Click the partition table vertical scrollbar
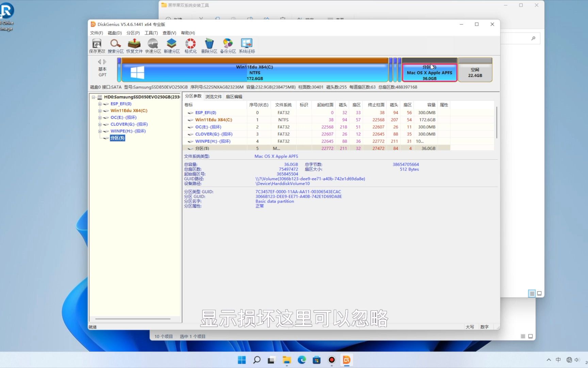This screenshot has height=368, width=588. [497, 123]
